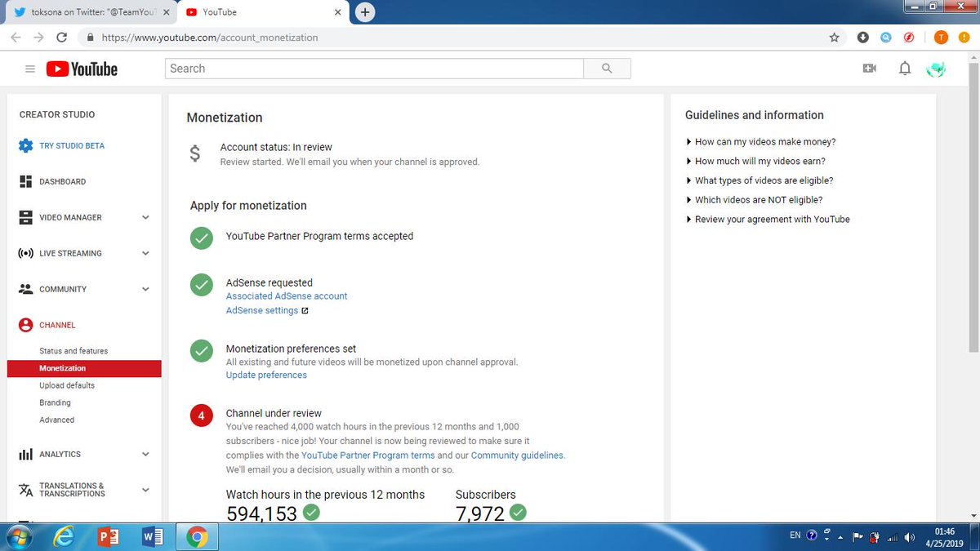Open PowerPoint from the taskbar

109,537
